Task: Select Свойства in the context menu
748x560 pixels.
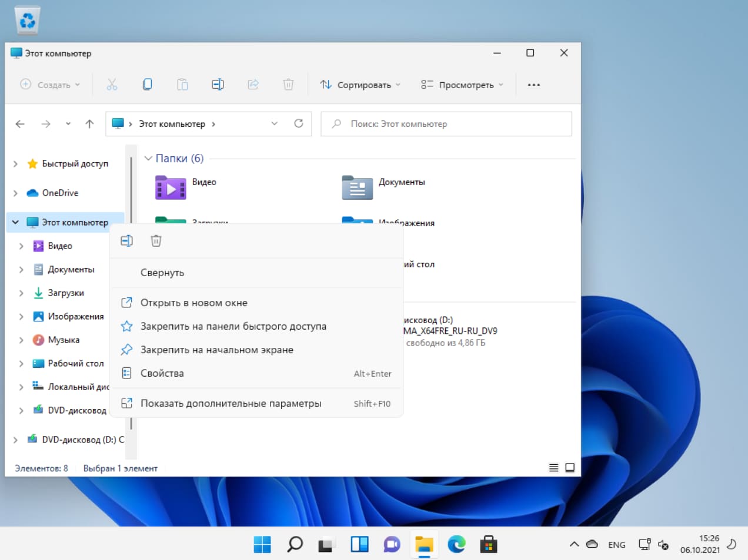Action: point(162,373)
